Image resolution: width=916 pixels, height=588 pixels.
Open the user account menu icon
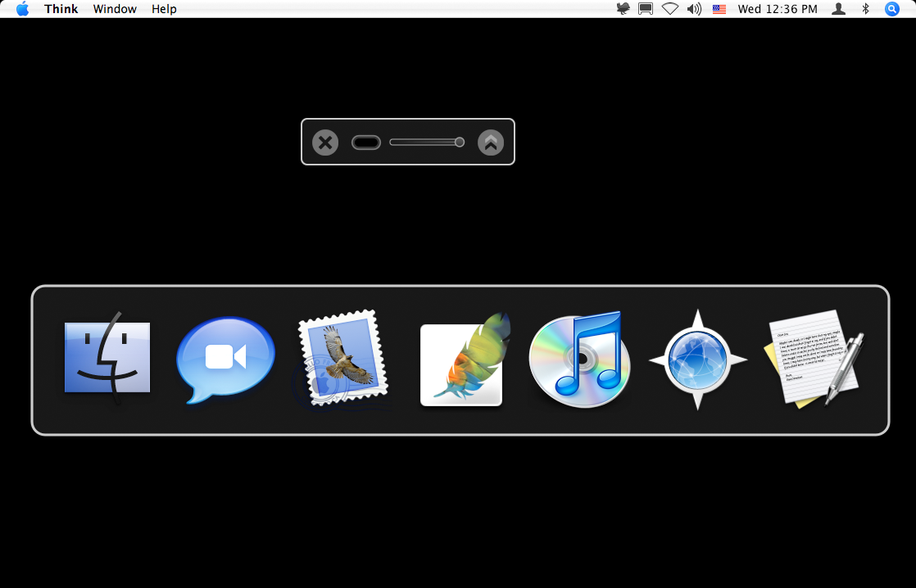pos(838,9)
